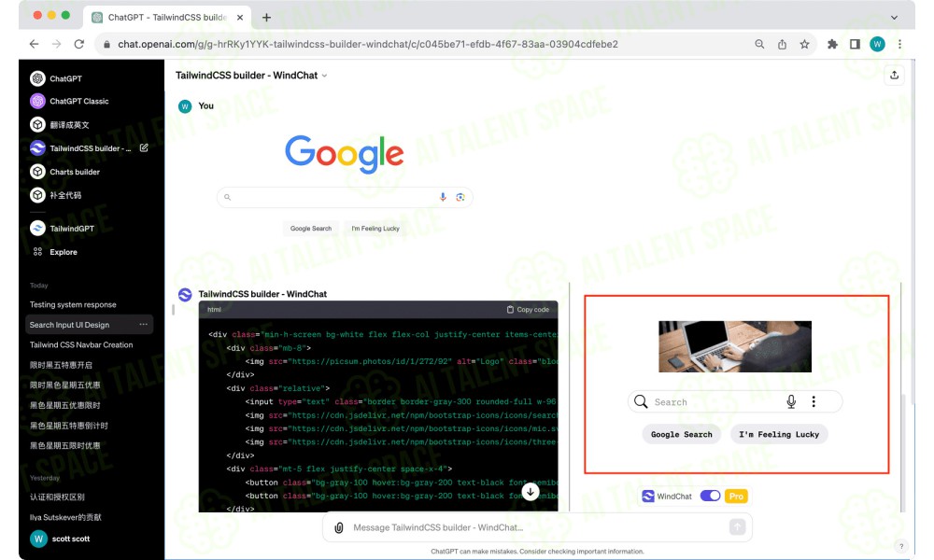Screen dimensions: 934x560
Task: Click the question mark help button
Action: point(901,546)
